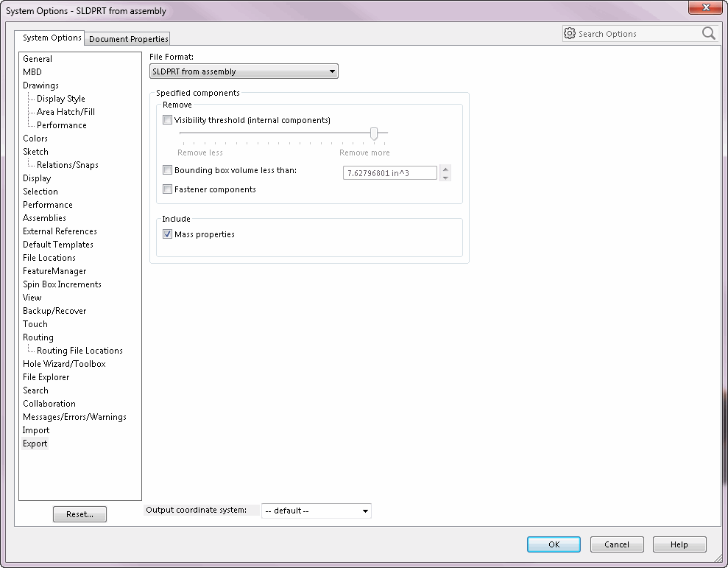Select the Export category

pos(35,443)
